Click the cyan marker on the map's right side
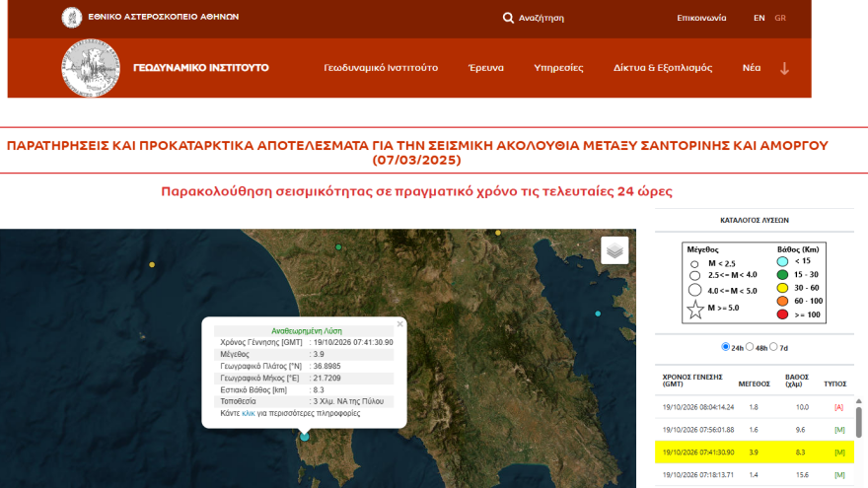The image size is (868, 488). coord(598,314)
